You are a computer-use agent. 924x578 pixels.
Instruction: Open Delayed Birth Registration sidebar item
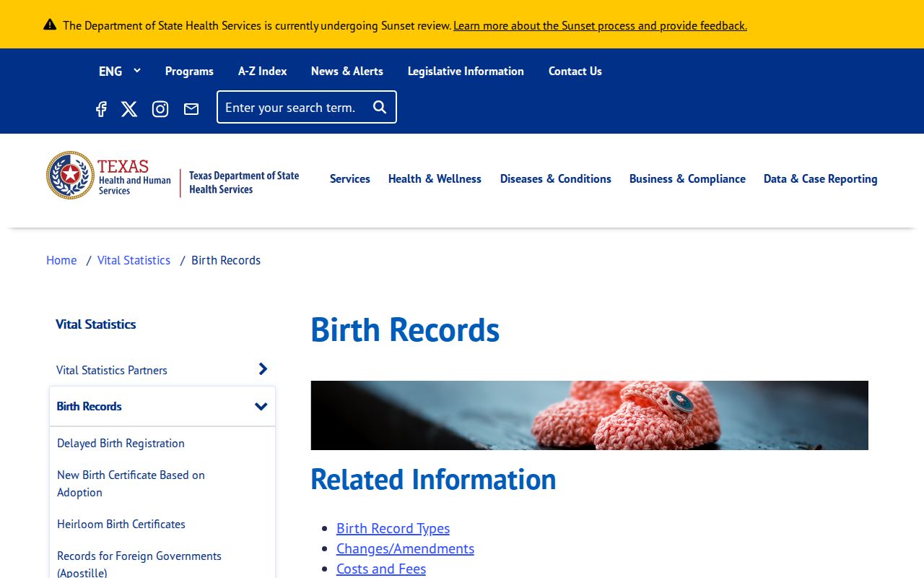(x=121, y=443)
